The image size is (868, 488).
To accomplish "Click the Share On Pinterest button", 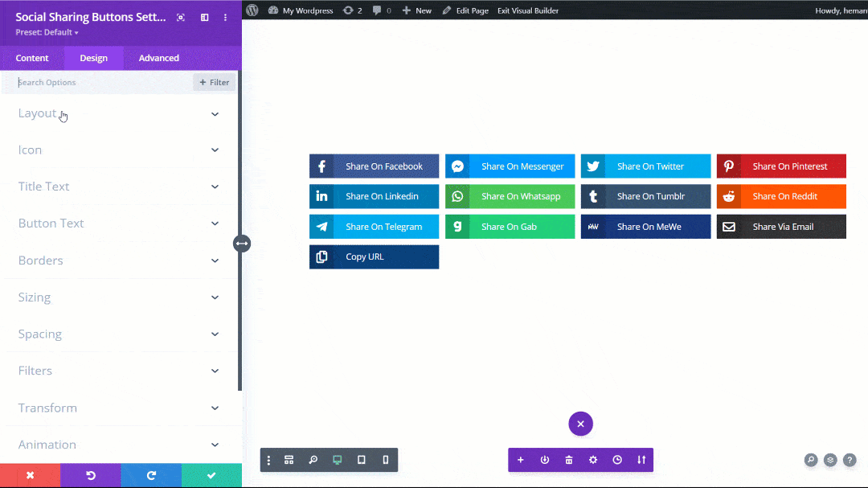I will 782,166.
